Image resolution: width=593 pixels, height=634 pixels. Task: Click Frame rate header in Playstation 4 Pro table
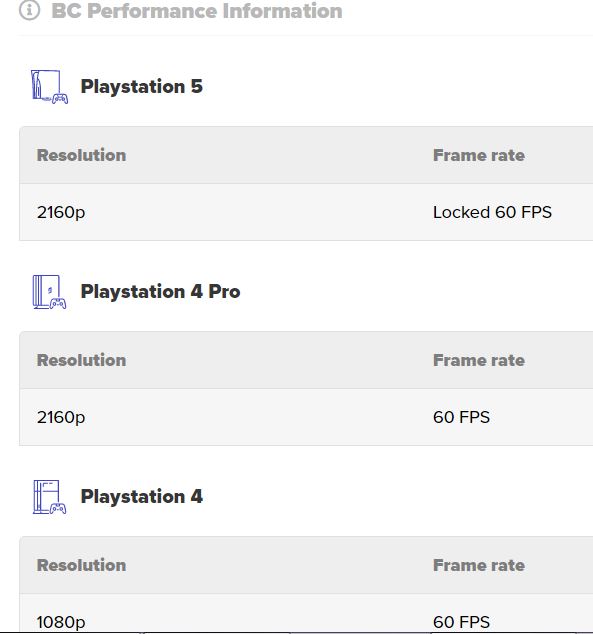479,360
